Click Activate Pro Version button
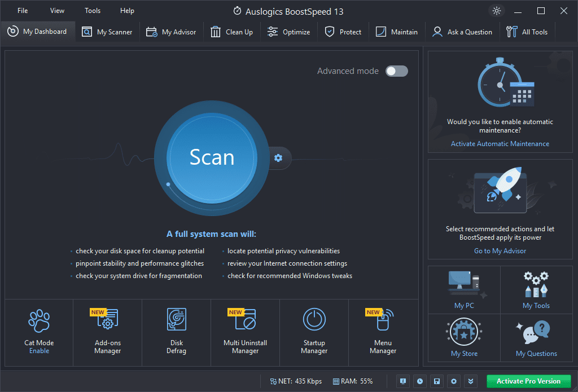Screen dimensions: 578x392 [528, 381]
